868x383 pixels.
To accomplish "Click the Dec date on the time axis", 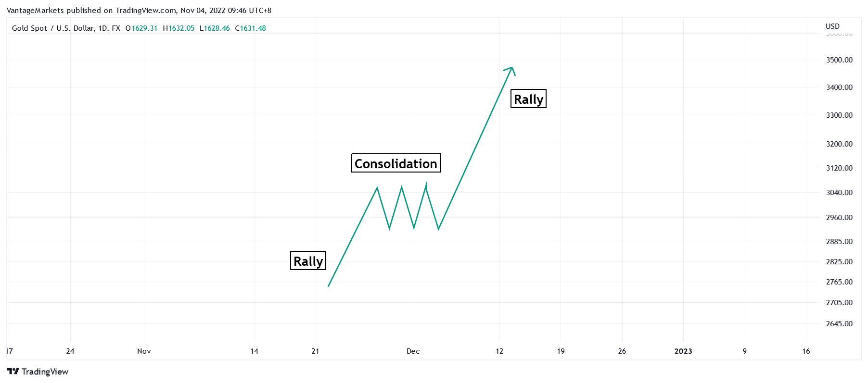I will [x=413, y=351].
